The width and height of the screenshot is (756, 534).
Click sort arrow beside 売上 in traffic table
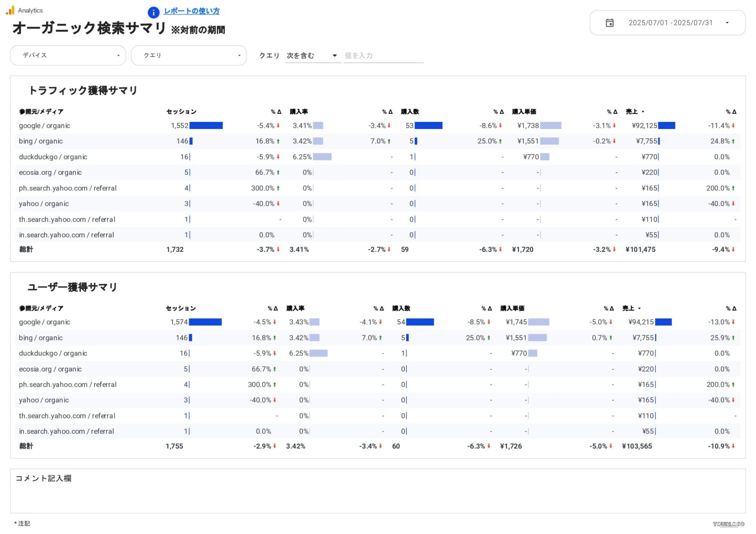coord(643,112)
